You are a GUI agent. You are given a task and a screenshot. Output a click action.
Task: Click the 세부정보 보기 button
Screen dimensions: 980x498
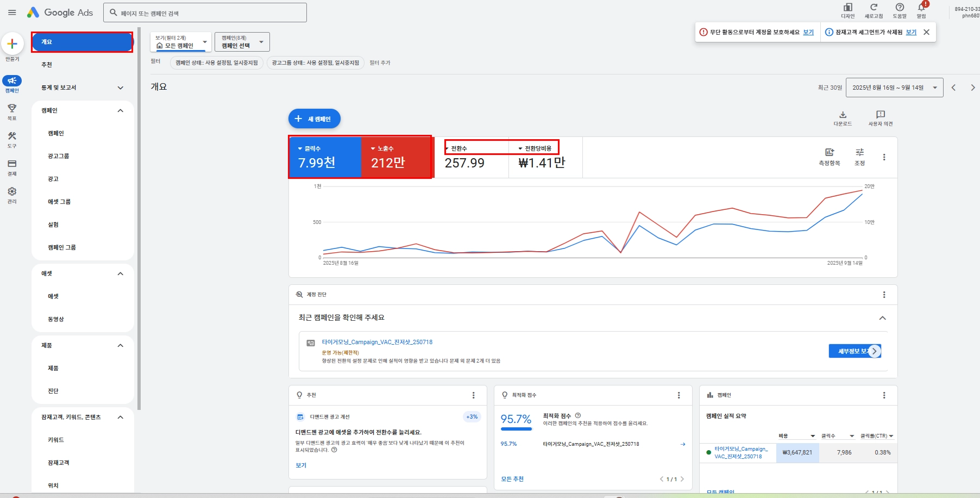(855, 351)
